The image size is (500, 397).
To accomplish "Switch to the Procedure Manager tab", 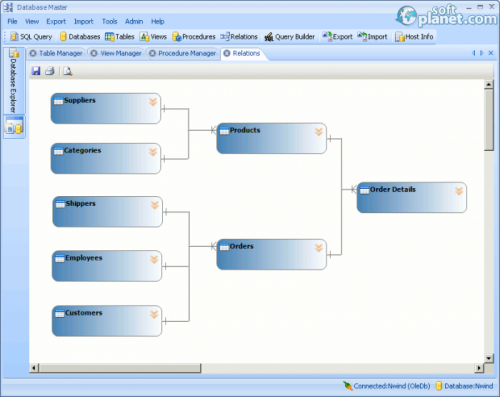I will point(187,53).
